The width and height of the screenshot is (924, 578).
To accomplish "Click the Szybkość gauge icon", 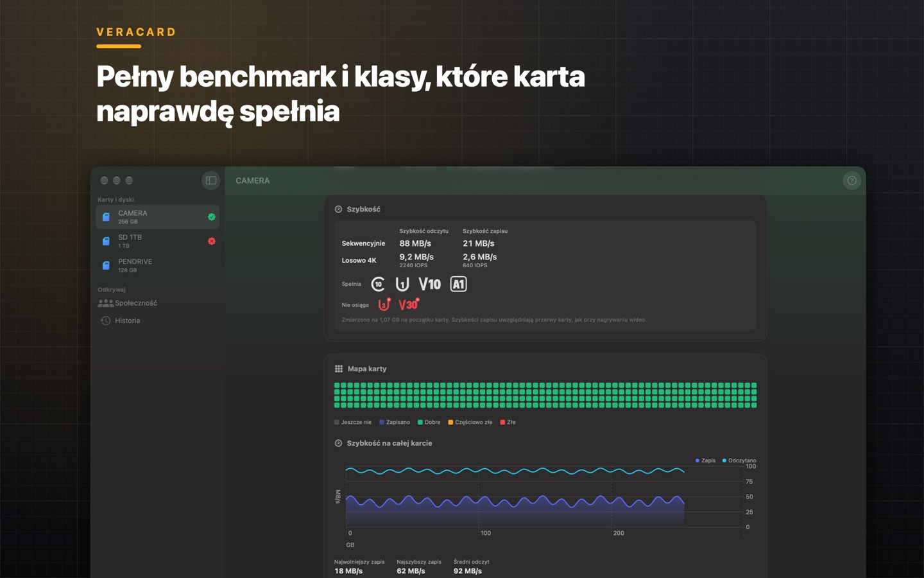I will (338, 209).
